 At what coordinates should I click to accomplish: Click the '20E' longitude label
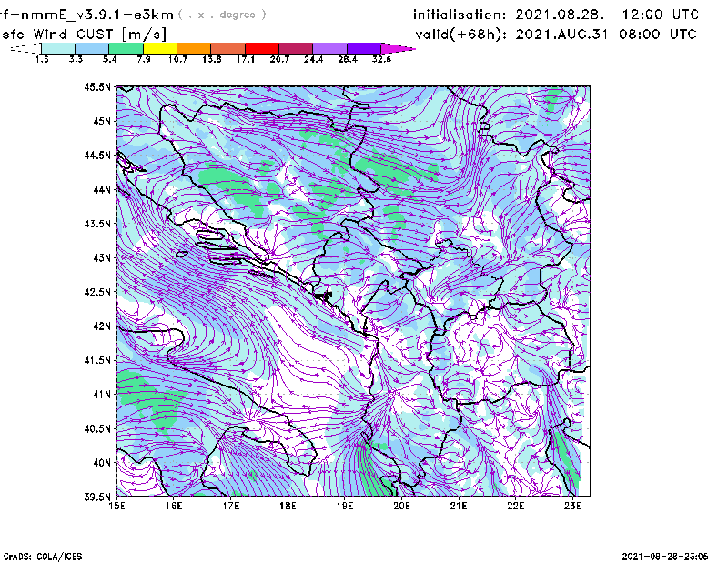click(401, 506)
